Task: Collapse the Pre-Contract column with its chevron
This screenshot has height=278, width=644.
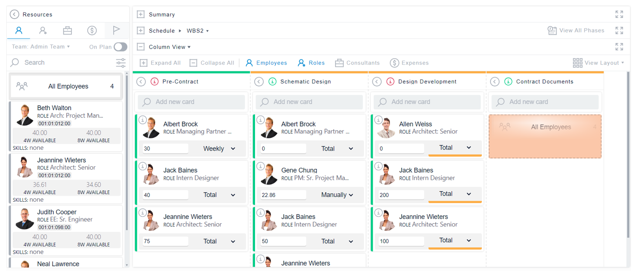Action: tap(141, 81)
